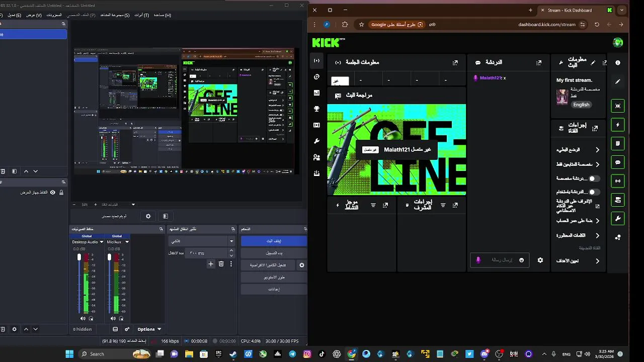Click Windows taskbar Search box

[x=115, y=354]
